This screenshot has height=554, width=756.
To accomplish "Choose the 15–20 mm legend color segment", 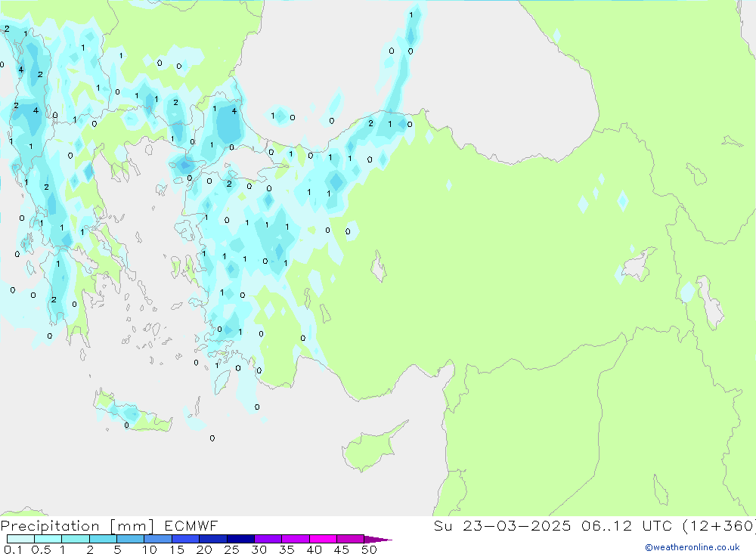I will pos(186,539).
